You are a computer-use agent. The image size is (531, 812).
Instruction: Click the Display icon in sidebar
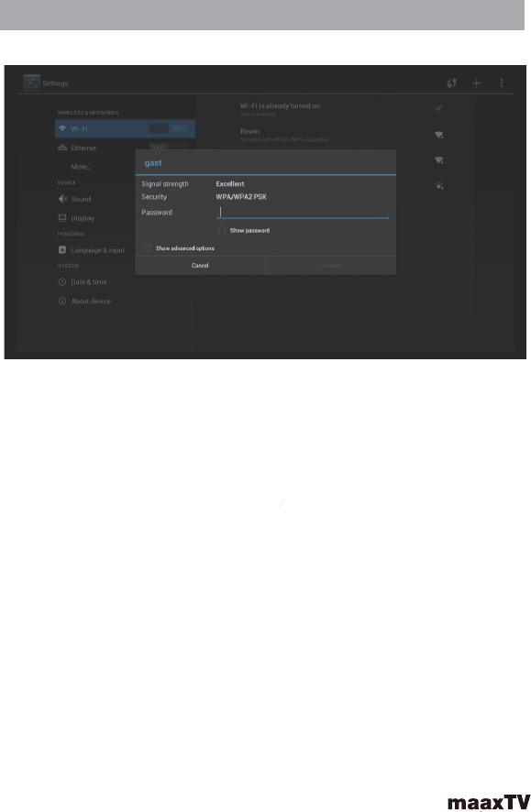62,218
